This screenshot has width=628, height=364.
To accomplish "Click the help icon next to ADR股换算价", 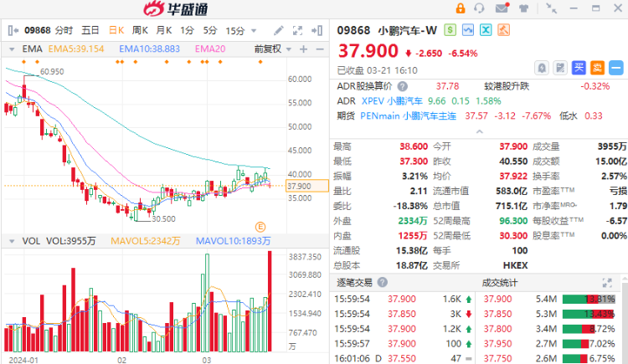I will [403, 86].
